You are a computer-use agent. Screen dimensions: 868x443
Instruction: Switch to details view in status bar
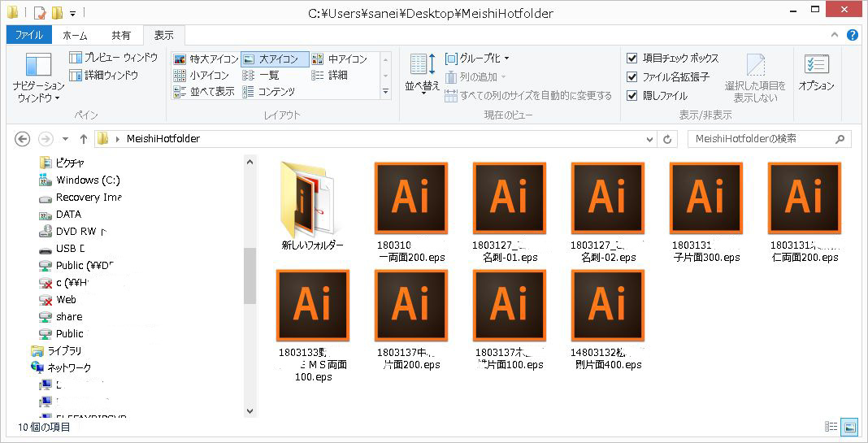tap(831, 427)
